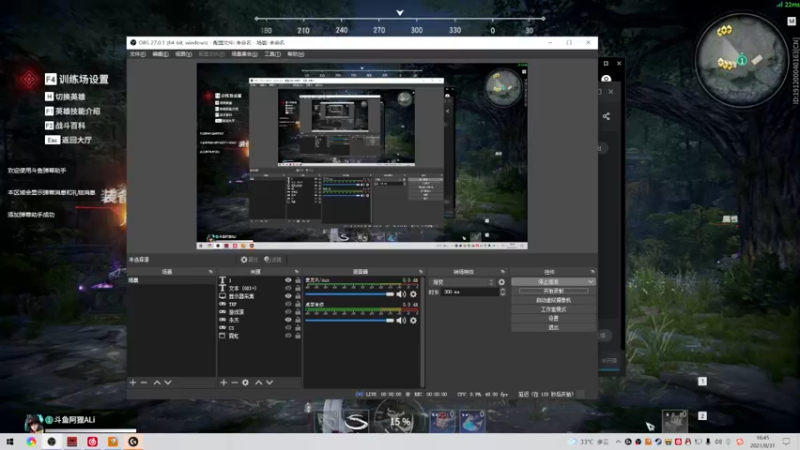
Task: Hide the 永杰 source
Action: point(288,320)
